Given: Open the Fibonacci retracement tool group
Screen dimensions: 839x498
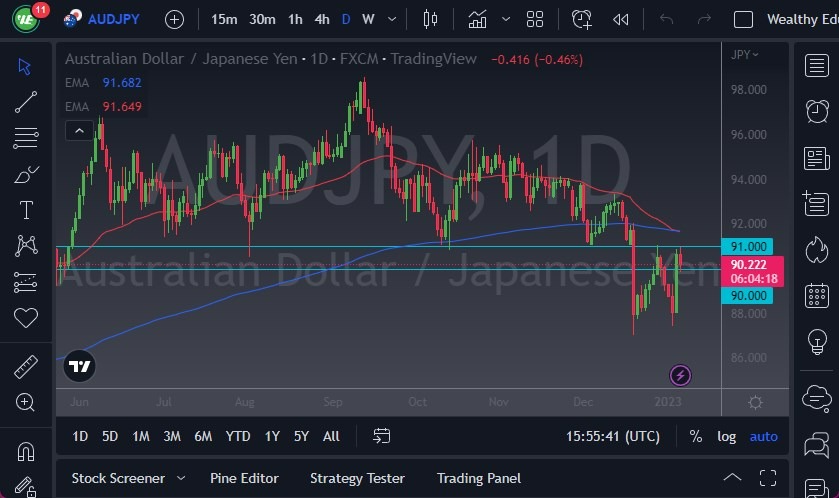Looking at the screenshot, I should (x=26, y=138).
